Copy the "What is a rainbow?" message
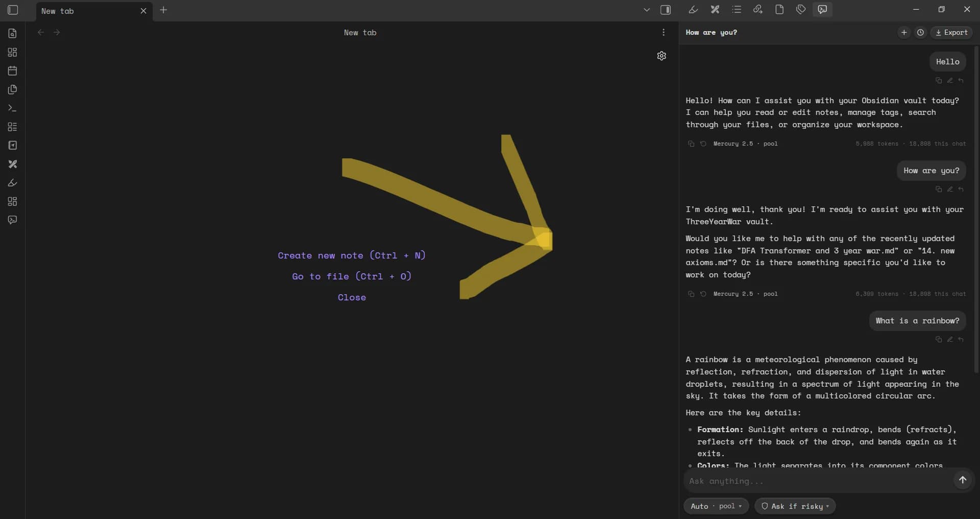 pos(938,339)
